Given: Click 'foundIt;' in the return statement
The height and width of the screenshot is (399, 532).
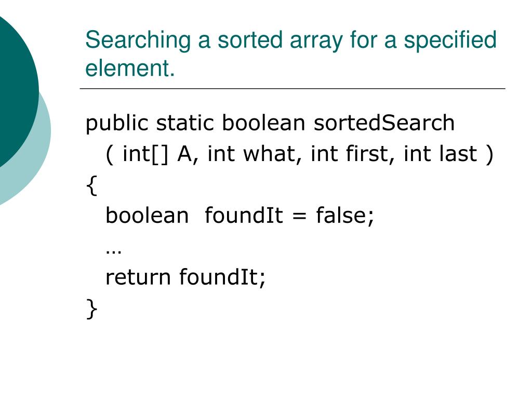Looking at the screenshot, I should (222, 277).
